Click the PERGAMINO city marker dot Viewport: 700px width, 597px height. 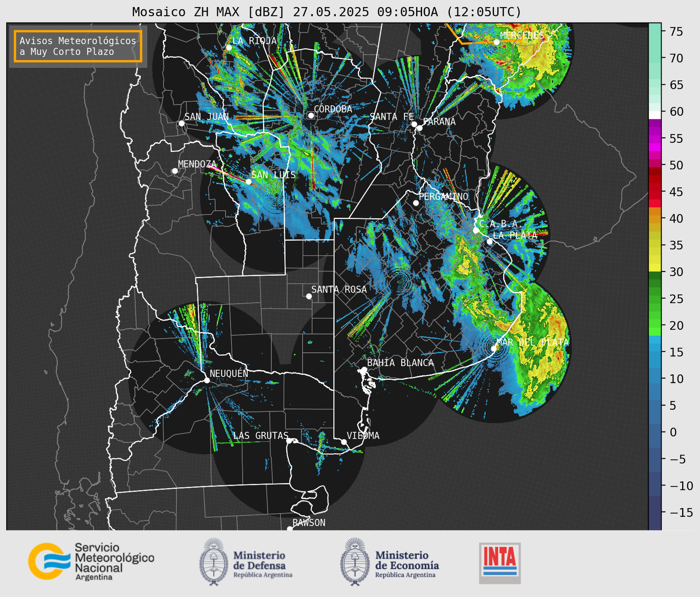pyautogui.click(x=416, y=203)
